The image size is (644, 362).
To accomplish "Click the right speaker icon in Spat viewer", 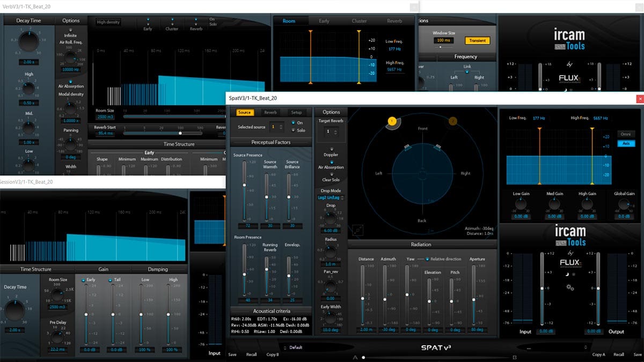I will tap(437, 147).
